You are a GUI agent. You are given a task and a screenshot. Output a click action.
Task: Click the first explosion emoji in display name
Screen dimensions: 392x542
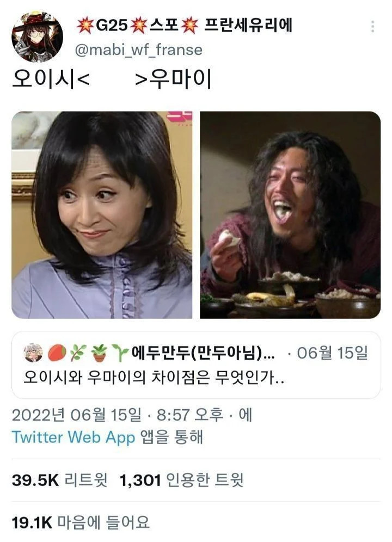click(85, 25)
